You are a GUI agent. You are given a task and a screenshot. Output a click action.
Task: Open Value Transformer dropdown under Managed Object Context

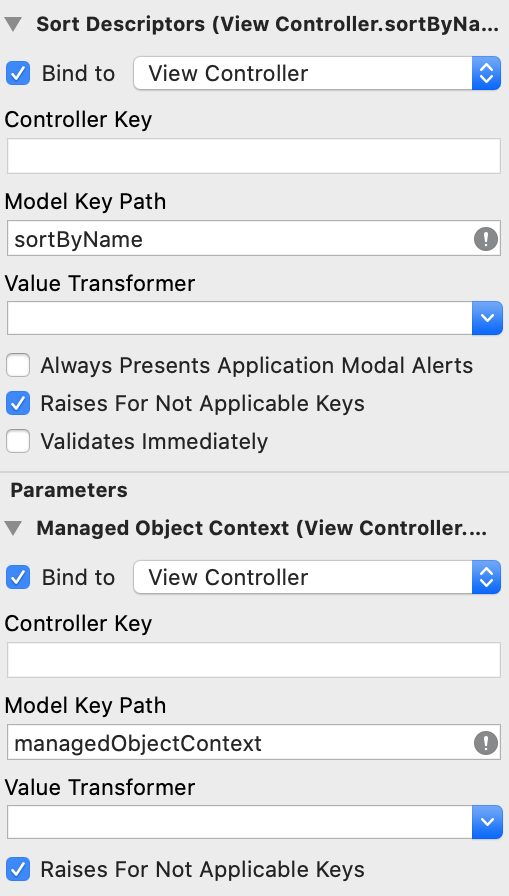(x=487, y=822)
